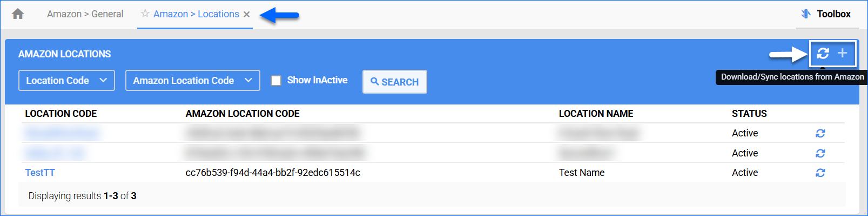Sort by STATUS column header
This screenshot has height=216, width=868.
click(x=749, y=114)
